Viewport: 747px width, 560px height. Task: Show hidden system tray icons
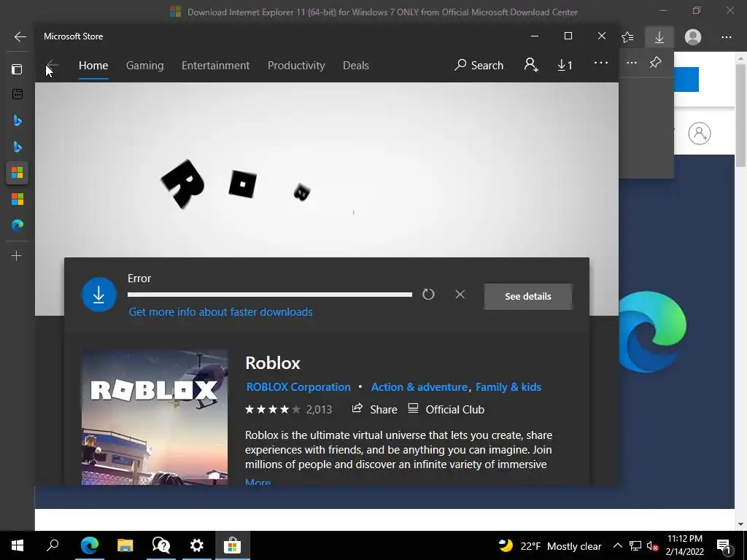pyautogui.click(x=617, y=545)
